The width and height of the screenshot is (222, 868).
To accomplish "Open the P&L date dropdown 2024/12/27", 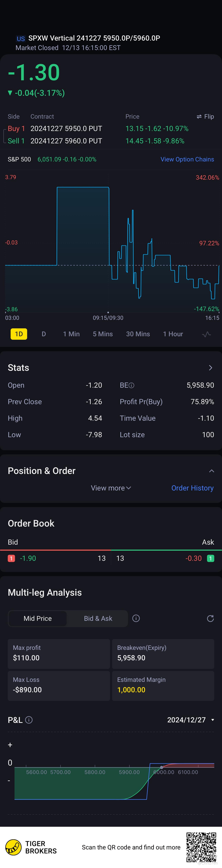I will point(191,720).
